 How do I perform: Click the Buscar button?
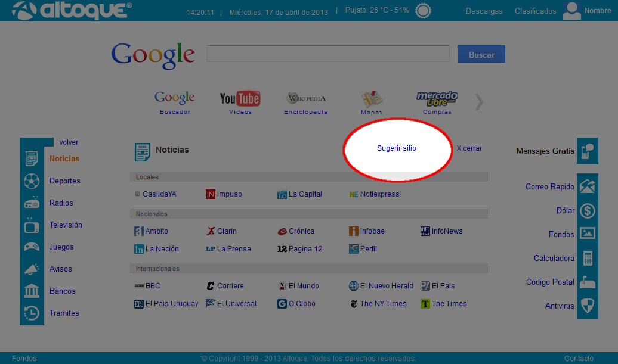click(x=481, y=54)
